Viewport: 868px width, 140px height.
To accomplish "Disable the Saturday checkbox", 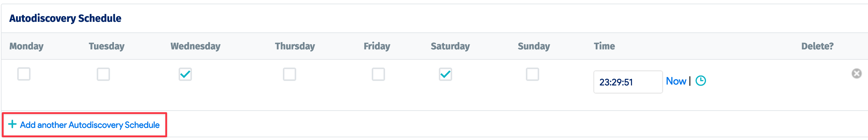I will click(445, 74).
